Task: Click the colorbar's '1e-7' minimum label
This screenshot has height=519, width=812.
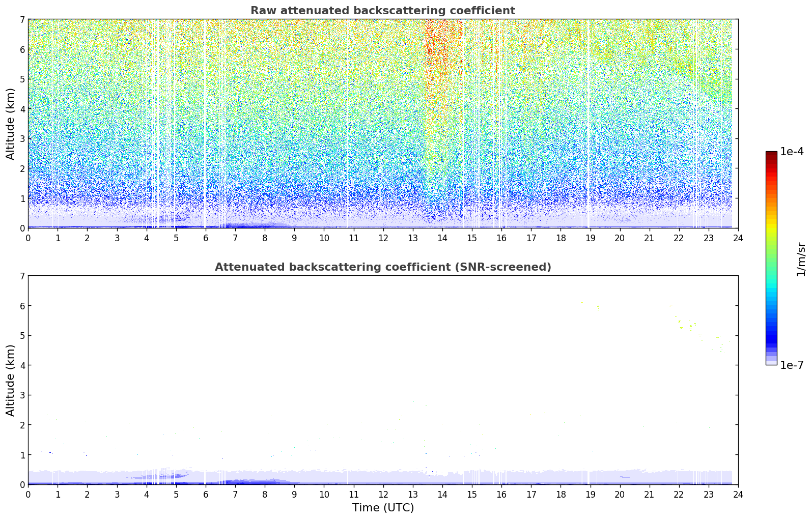Action: 792,365
